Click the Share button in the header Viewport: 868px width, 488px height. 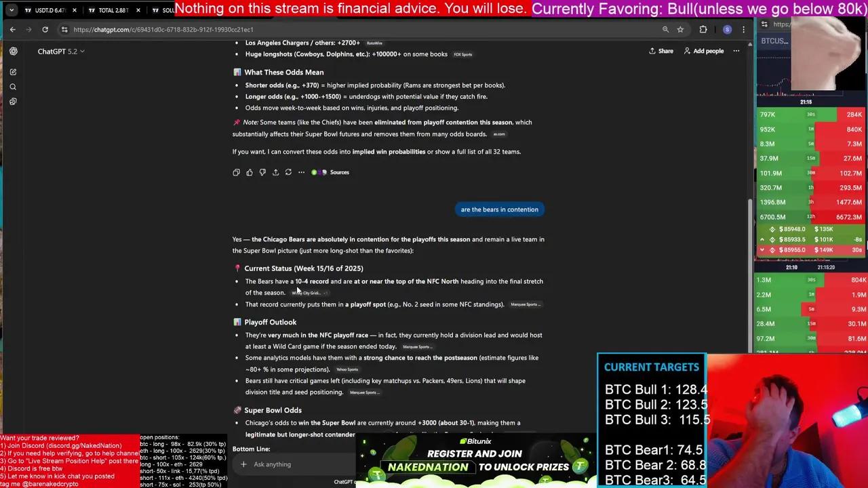(660, 51)
